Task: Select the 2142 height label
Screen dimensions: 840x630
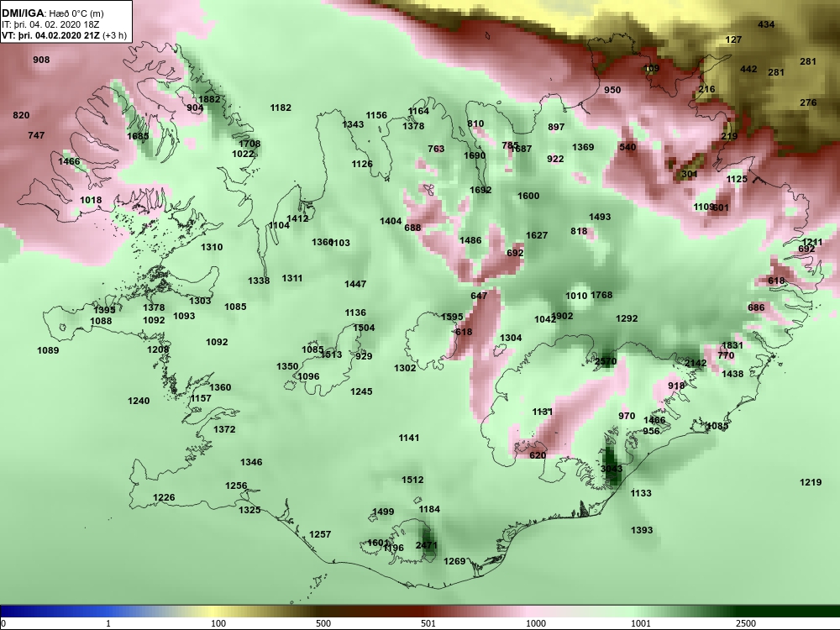Action: (696, 363)
